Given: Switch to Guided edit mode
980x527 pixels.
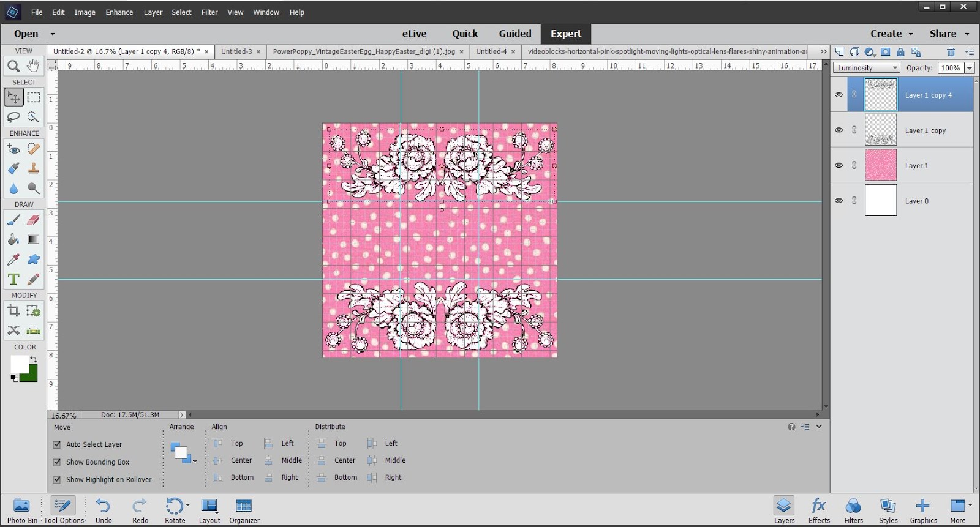Looking at the screenshot, I should point(514,34).
